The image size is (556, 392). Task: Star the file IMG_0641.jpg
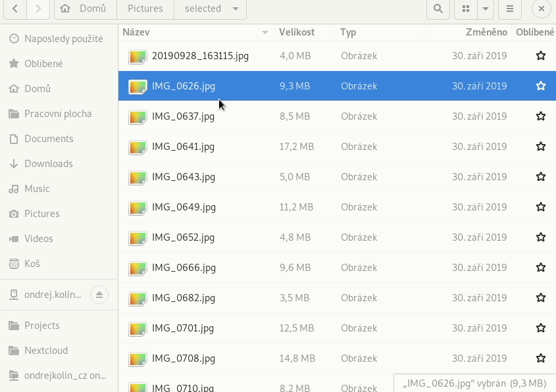click(541, 147)
